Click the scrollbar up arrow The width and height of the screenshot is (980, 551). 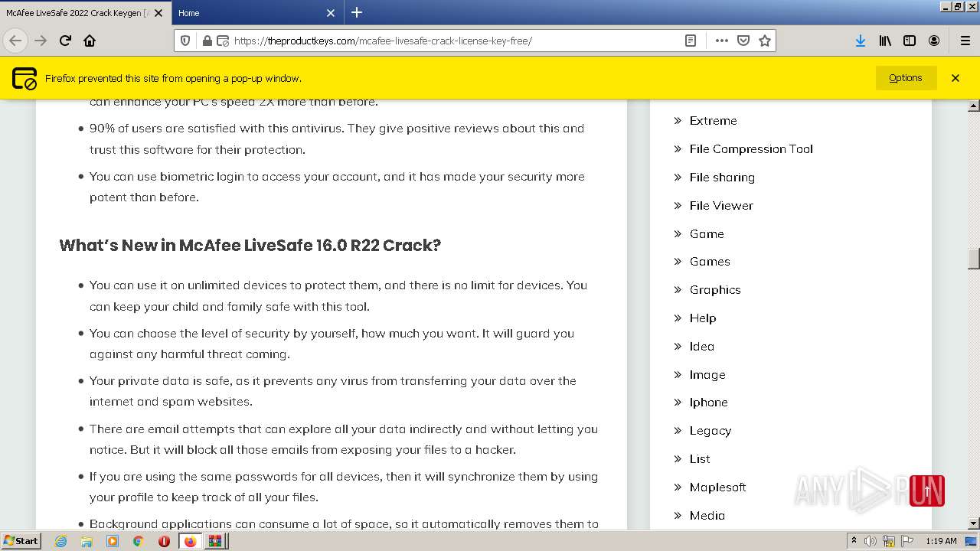coord(974,106)
